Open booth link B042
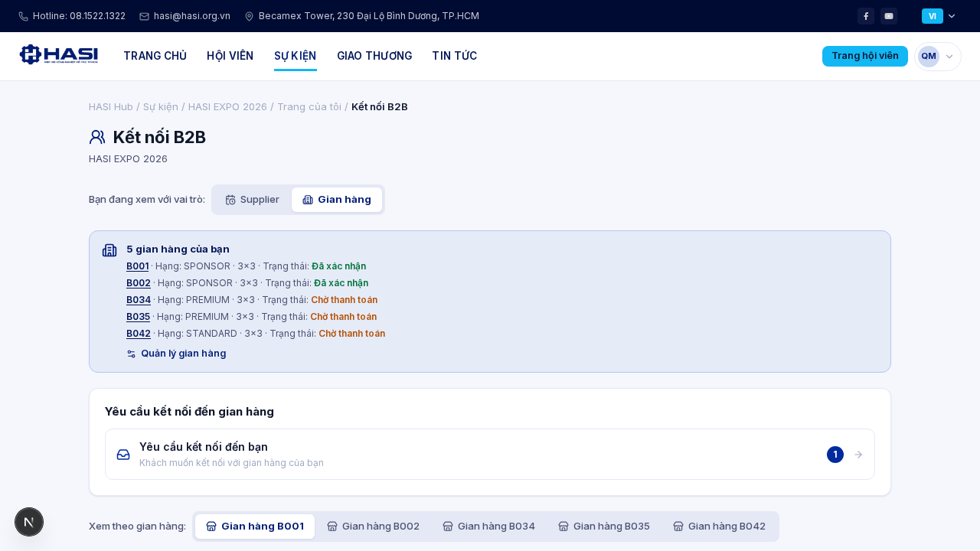980x551 pixels. (139, 334)
